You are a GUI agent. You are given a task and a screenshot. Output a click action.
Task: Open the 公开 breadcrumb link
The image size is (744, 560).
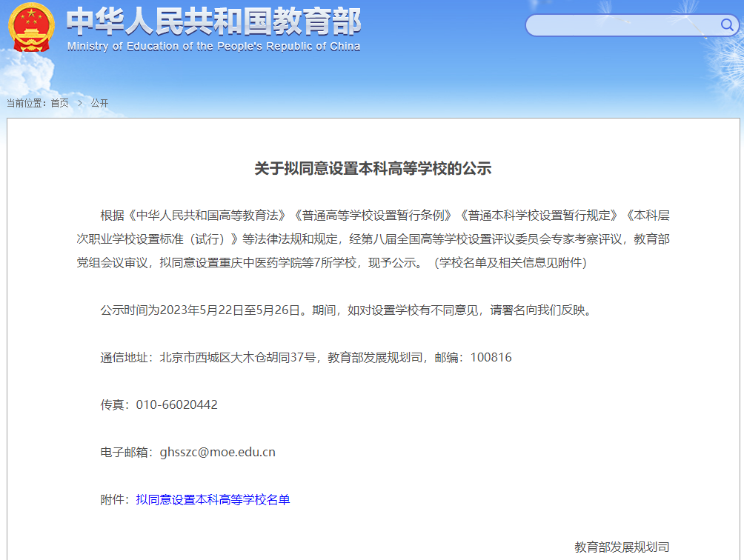click(x=99, y=103)
